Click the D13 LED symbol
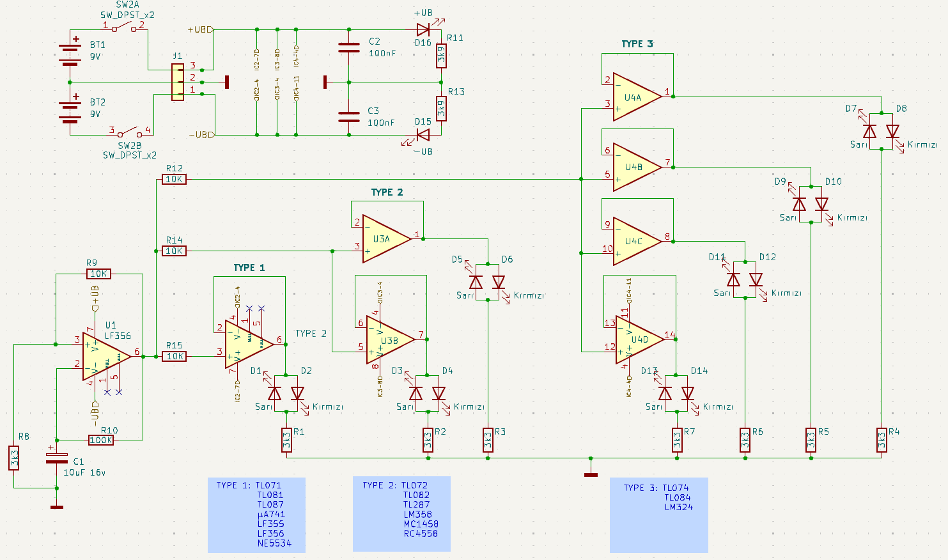The image size is (948, 560). click(665, 393)
